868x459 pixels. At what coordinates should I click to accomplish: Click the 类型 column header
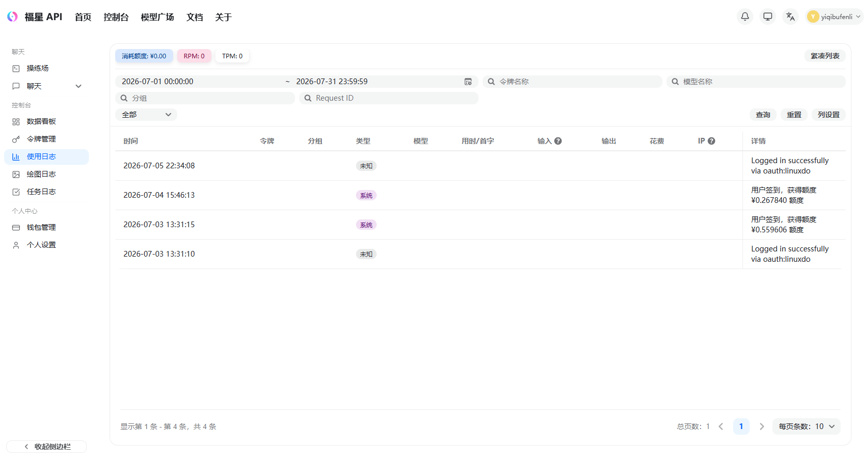coord(363,141)
